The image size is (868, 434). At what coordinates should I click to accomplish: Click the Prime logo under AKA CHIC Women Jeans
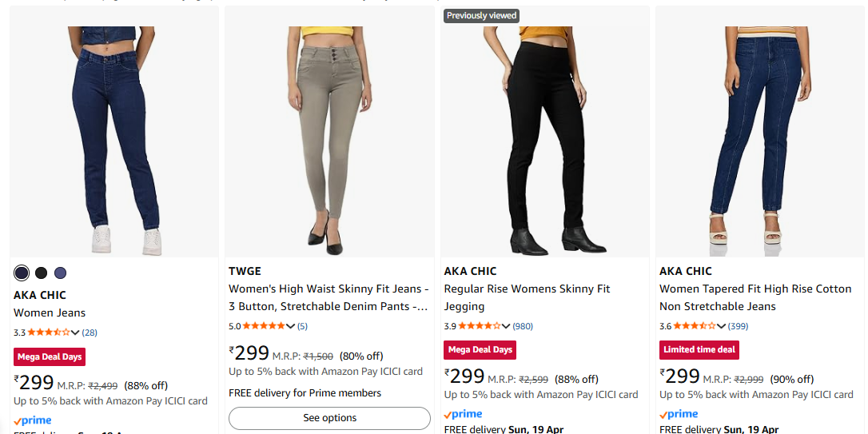coord(33,420)
